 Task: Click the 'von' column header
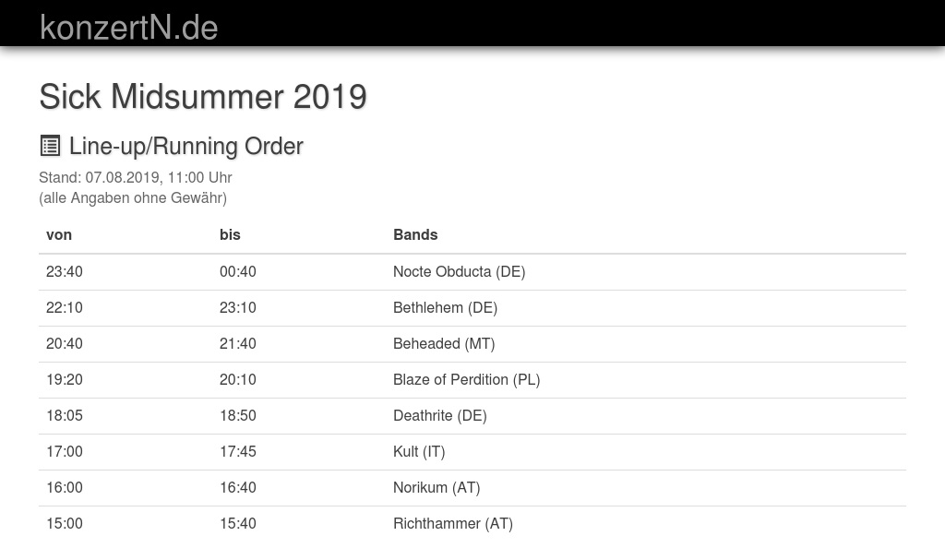(x=59, y=235)
